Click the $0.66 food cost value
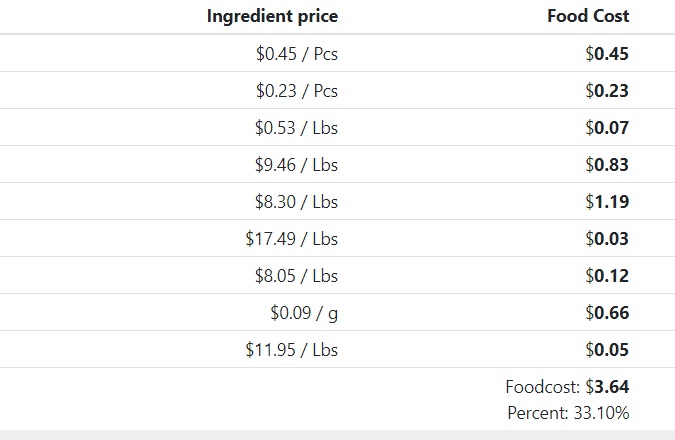 click(x=607, y=313)
